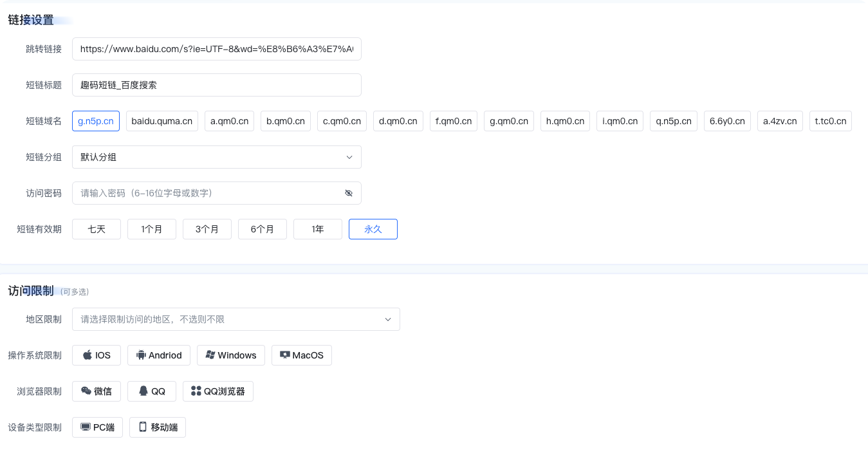
Task: Select the 永久 validity option
Action: [x=373, y=228]
